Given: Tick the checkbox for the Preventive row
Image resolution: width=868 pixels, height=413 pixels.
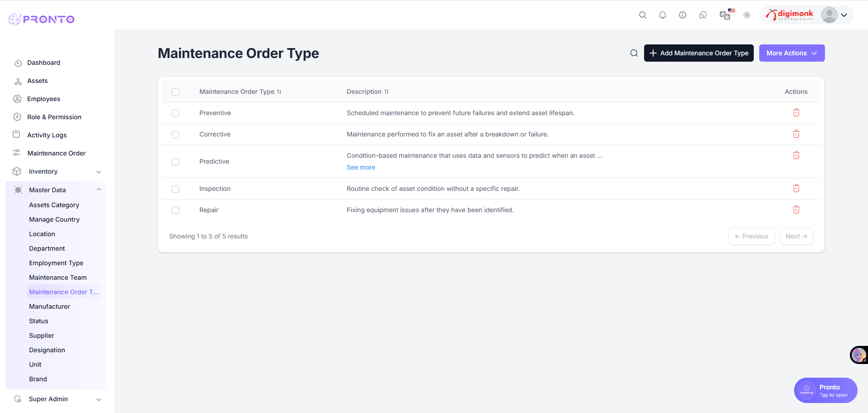Looking at the screenshot, I should click(175, 113).
